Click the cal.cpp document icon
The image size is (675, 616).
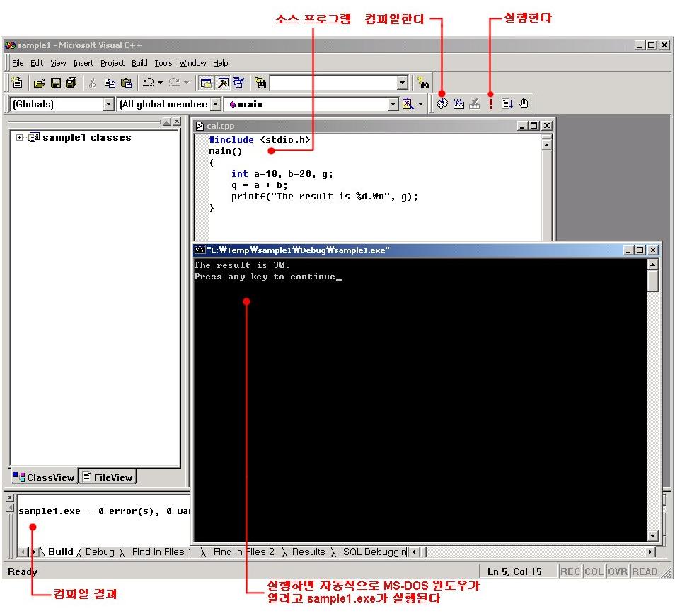click(200, 126)
